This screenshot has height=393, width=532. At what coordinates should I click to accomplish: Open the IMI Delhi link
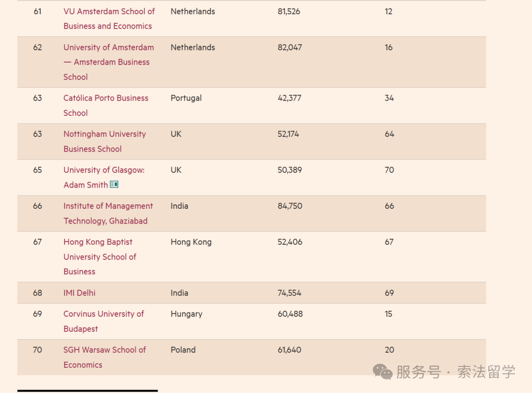[79, 293]
